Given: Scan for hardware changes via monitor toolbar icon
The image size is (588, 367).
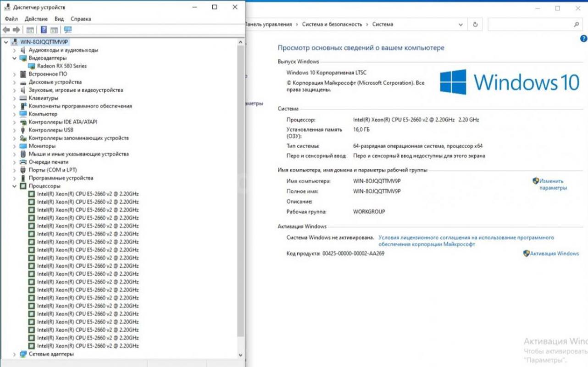Looking at the screenshot, I should [68, 30].
